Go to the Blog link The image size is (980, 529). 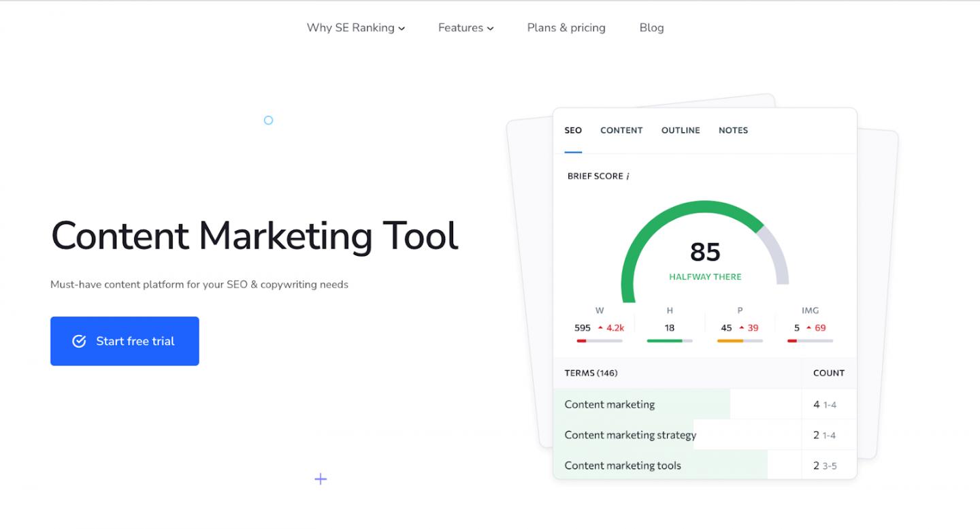coord(651,28)
